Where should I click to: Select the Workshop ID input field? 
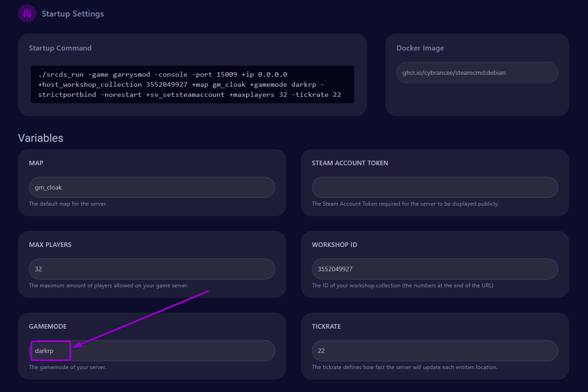435,269
